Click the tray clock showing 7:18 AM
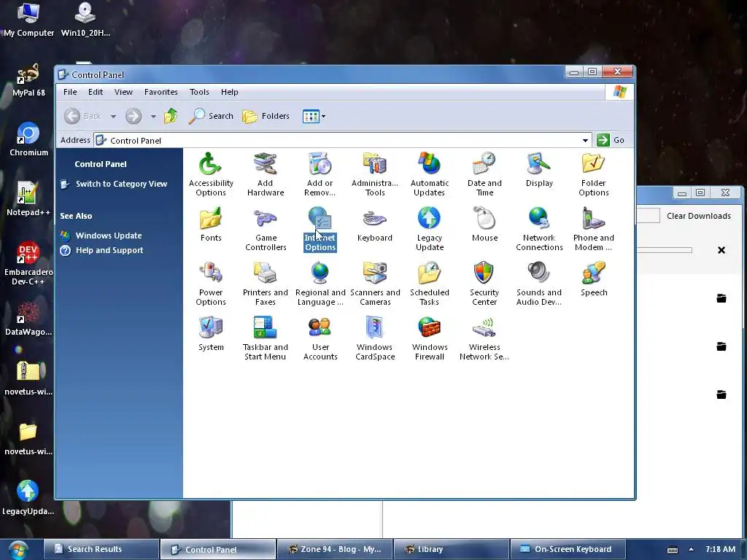Screen dimensions: 747x560 720,549
